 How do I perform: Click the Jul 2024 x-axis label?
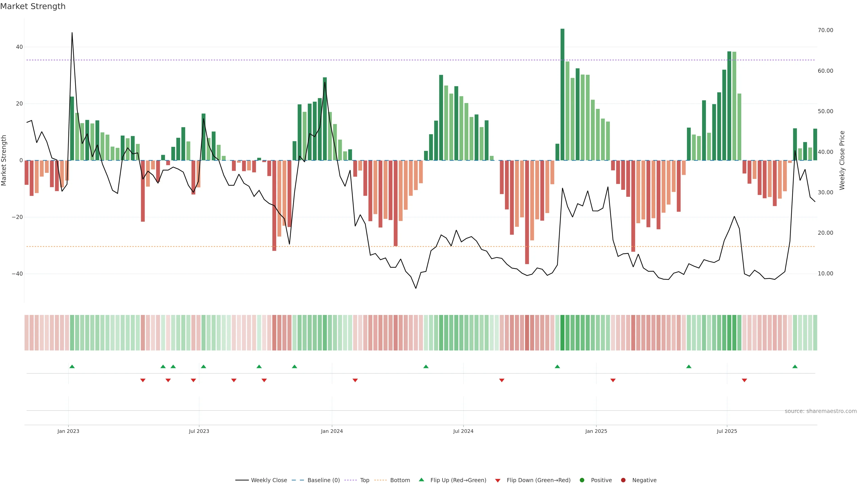coord(463,431)
